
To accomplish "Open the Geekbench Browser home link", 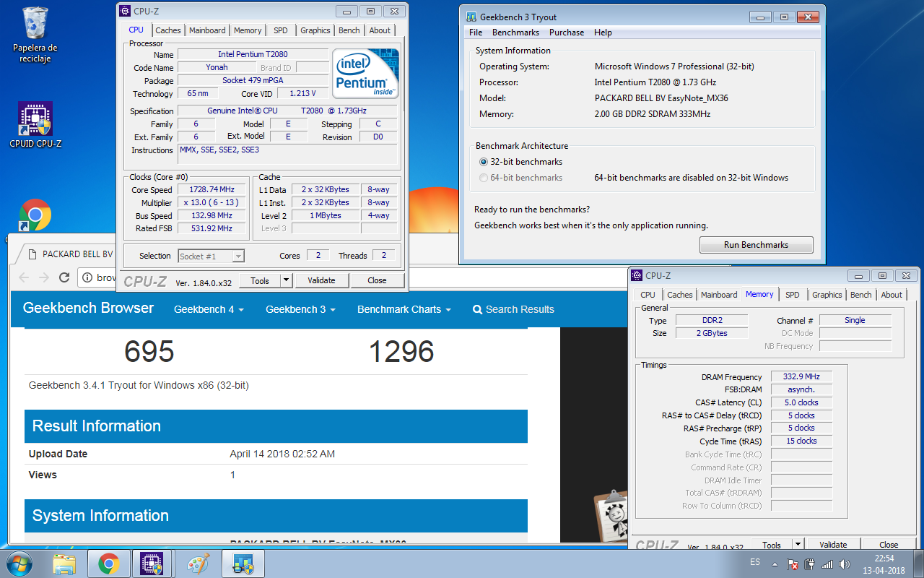I will click(88, 308).
